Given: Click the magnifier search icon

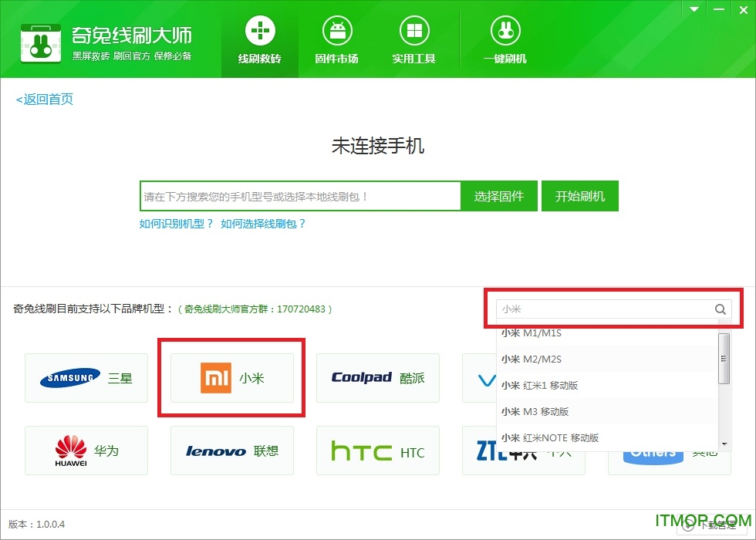Looking at the screenshot, I should tap(721, 309).
